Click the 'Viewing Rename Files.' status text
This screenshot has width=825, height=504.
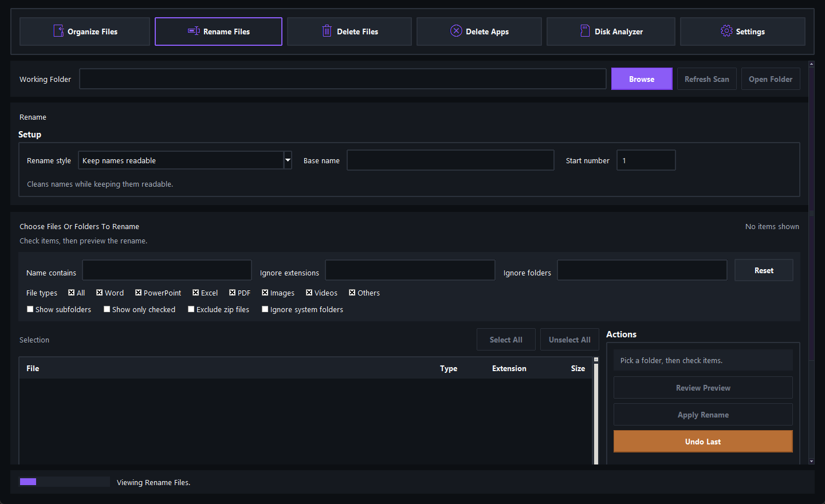[x=154, y=482]
